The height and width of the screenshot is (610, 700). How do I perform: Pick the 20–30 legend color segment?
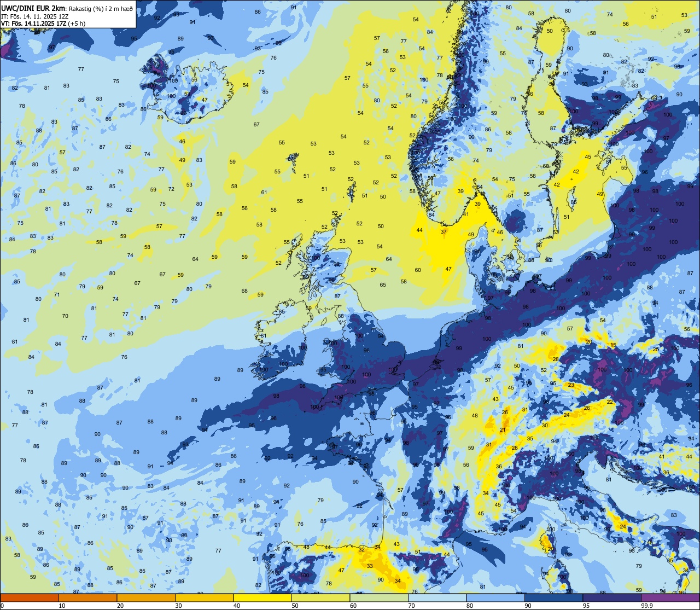(x=146, y=597)
